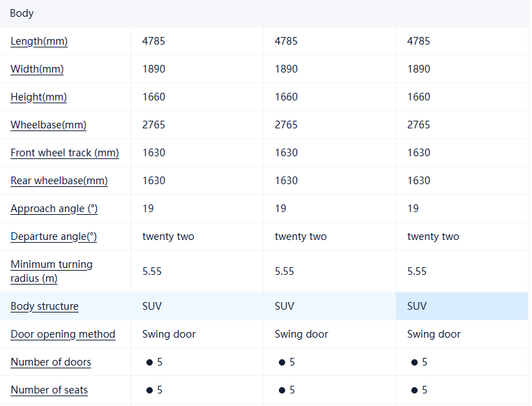532x406 pixels.
Task: Open the Number of seats link
Action: coord(49,390)
